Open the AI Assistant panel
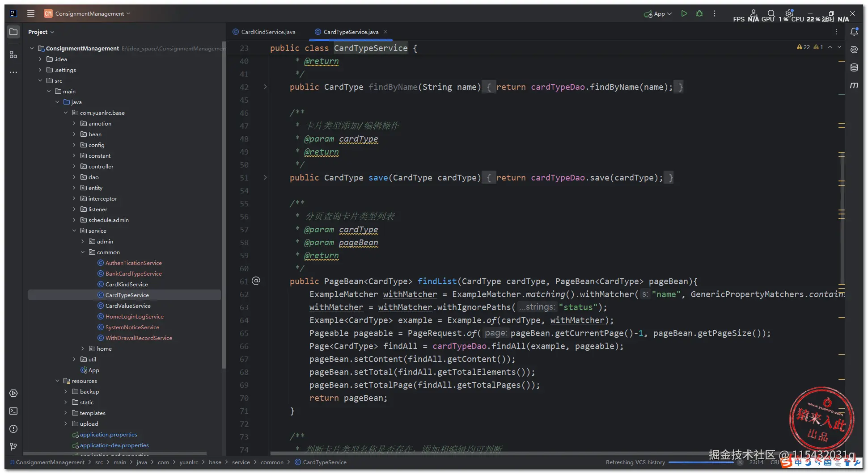Viewport: 868px width, 474px height. [854, 50]
